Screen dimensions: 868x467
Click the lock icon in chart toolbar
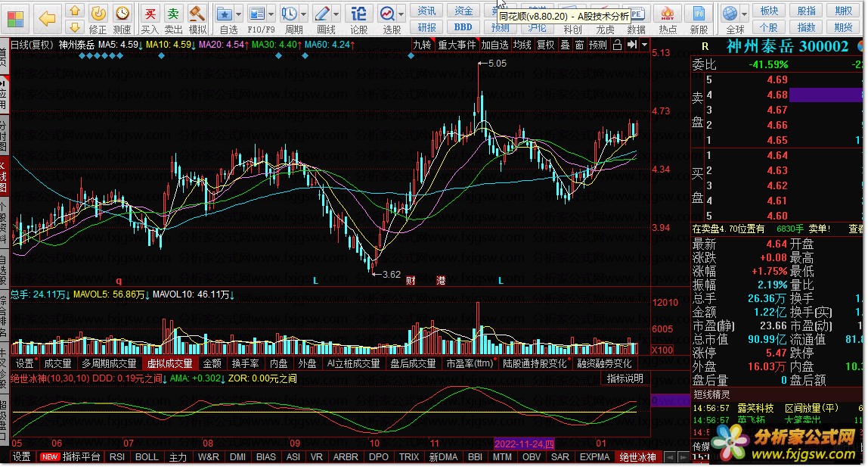click(x=617, y=45)
